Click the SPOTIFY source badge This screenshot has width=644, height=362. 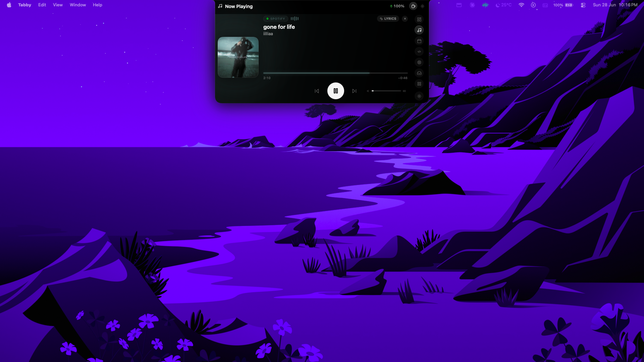pyautogui.click(x=276, y=19)
